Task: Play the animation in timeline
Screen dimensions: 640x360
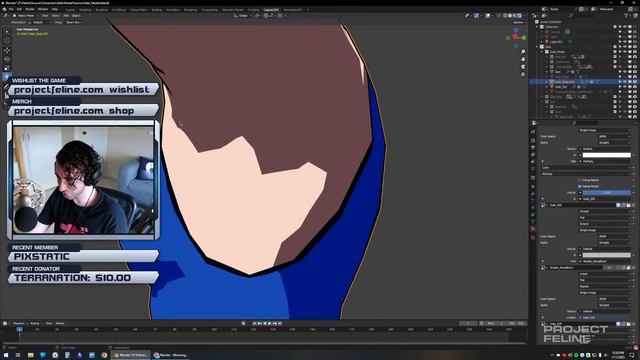Action: pyautogui.click(x=269, y=323)
